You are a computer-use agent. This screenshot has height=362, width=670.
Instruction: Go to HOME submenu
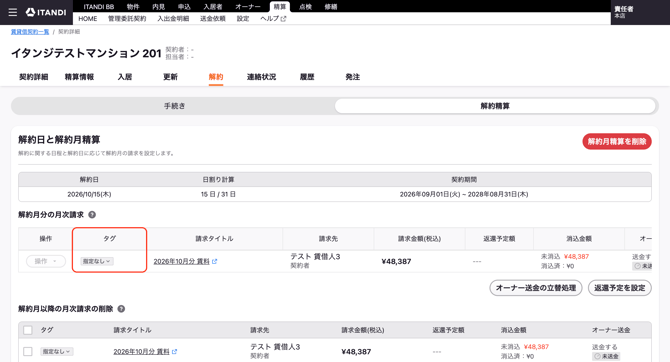pyautogui.click(x=88, y=19)
